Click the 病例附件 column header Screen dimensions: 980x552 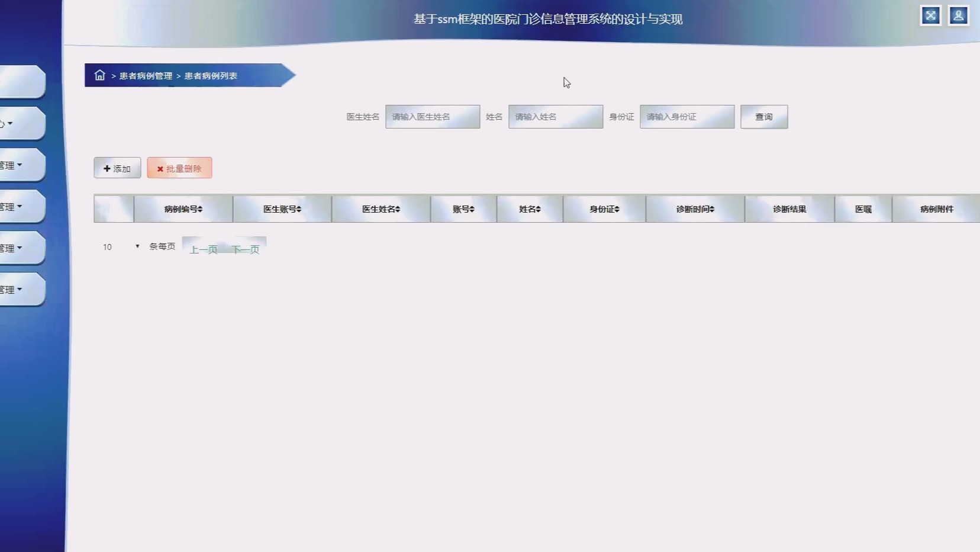tap(937, 209)
